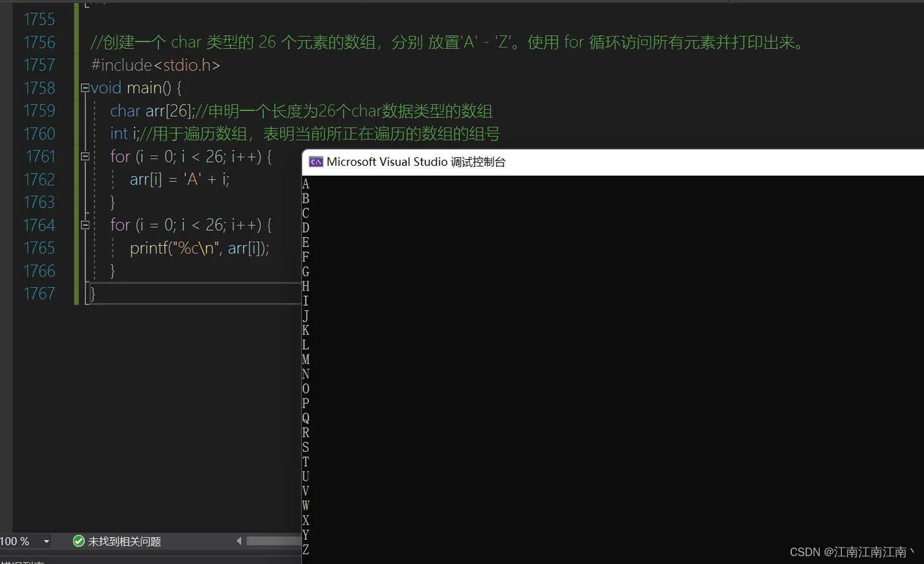Click line number 1760 in the gutter
The height and width of the screenshot is (564, 924).
[x=40, y=133]
